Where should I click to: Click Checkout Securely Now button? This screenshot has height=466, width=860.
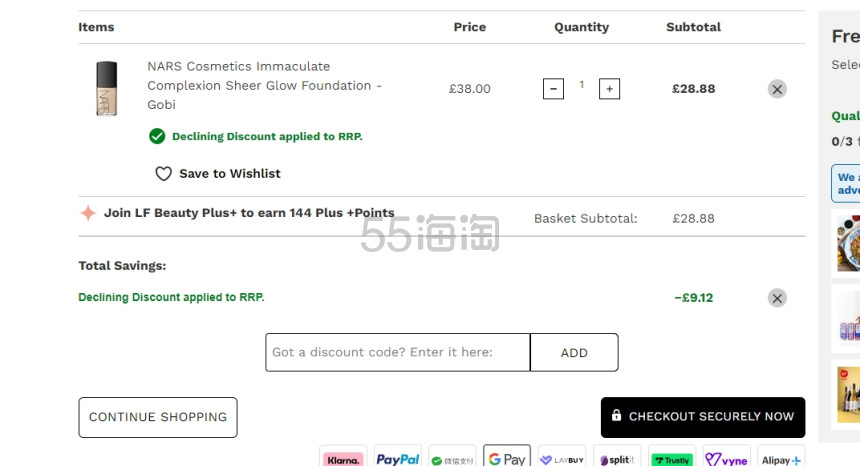703,417
